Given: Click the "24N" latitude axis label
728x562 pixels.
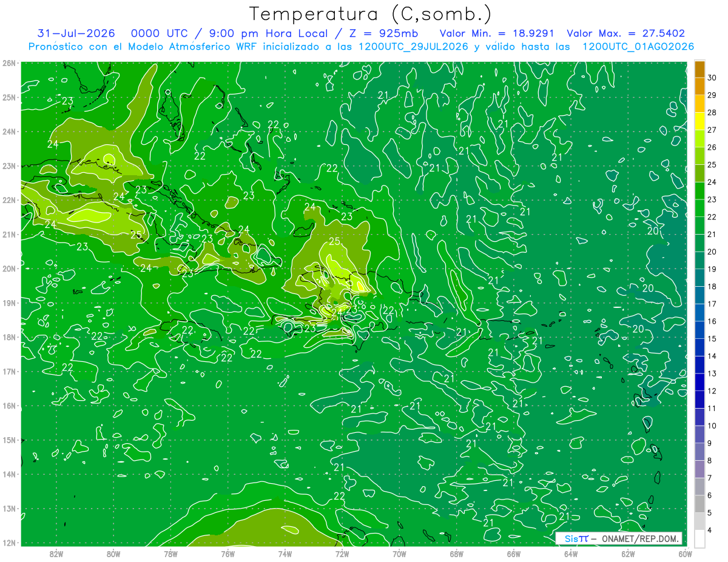Looking at the screenshot, I should click(x=8, y=132).
